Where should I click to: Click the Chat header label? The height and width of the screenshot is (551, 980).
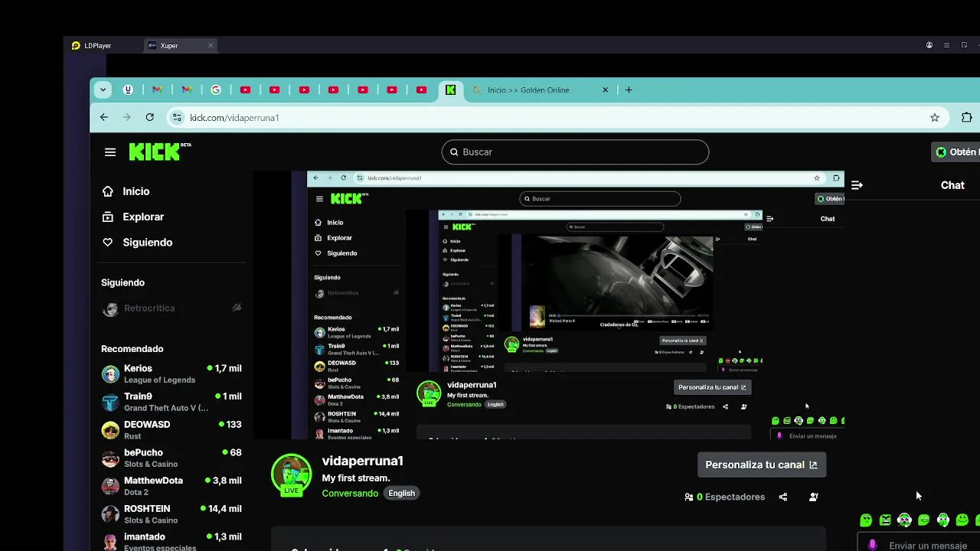pyautogui.click(x=952, y=185)
